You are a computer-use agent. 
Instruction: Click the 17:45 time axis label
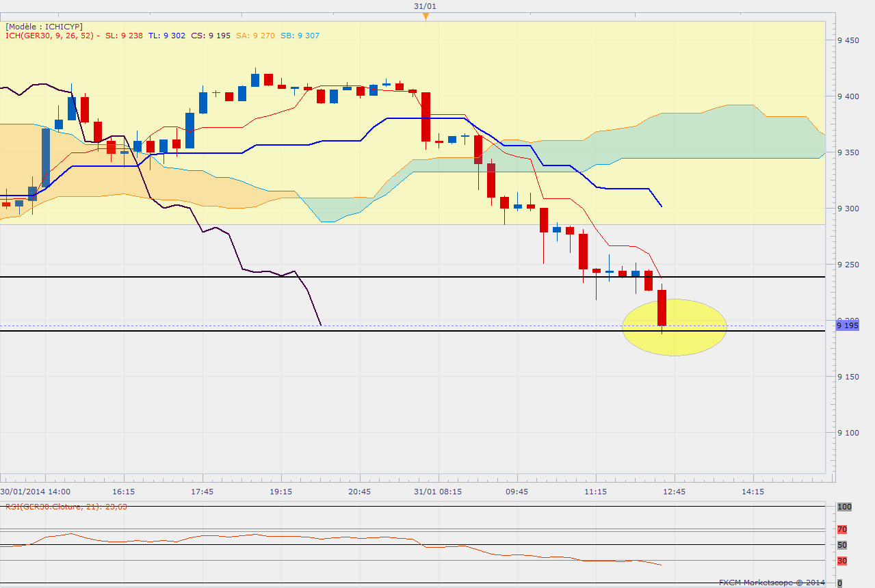[203, 492]
